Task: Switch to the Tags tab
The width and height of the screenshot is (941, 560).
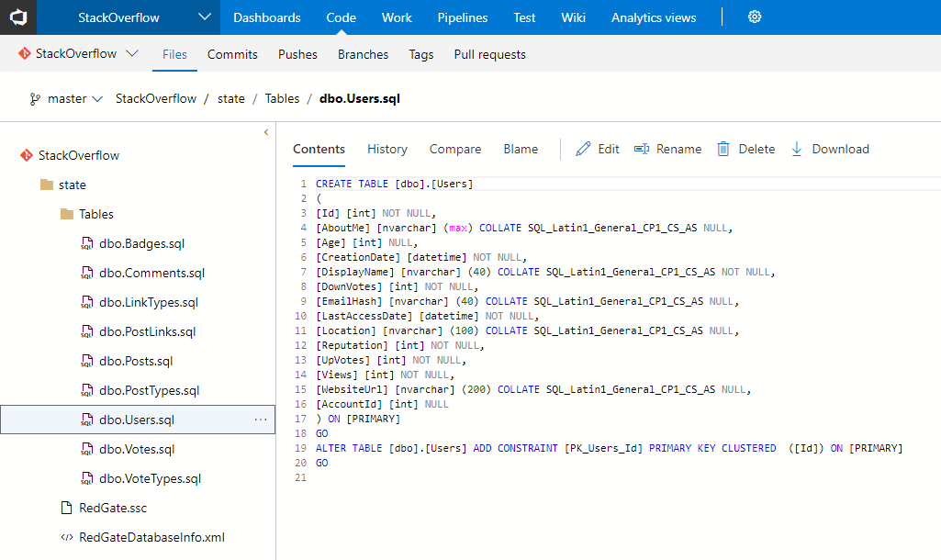Action: (x=421, y=54)
